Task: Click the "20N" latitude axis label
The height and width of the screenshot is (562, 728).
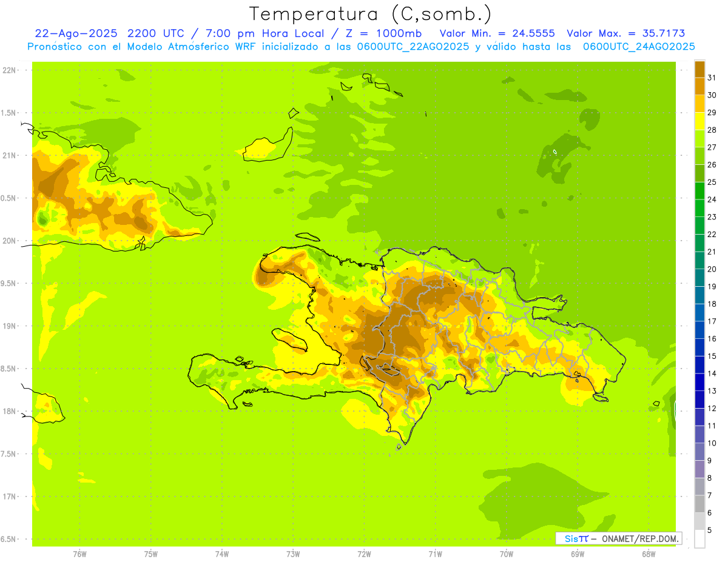Action: coord(10,241)
